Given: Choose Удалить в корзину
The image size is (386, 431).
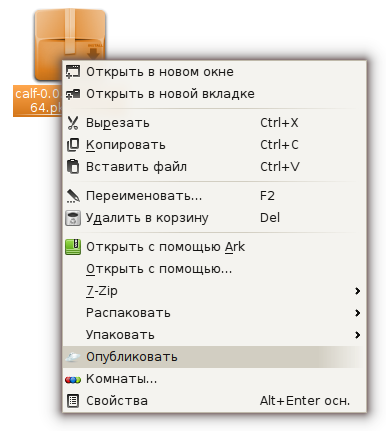Looking at the screenshot, I should 215,218.
